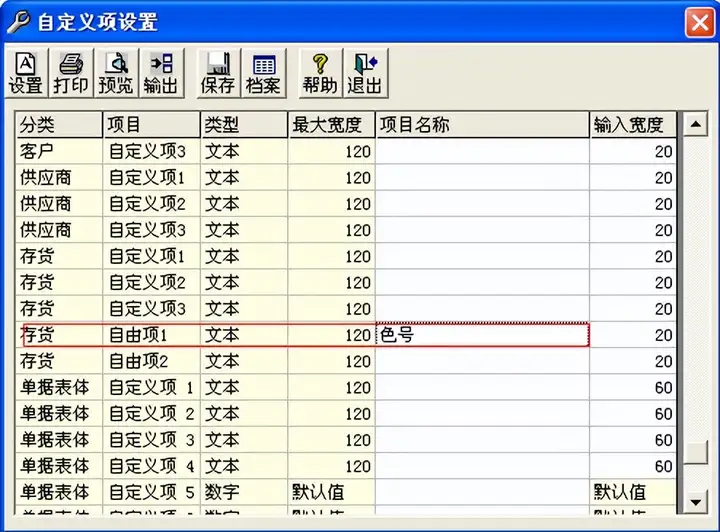The width and height of the screenshot is (720, 532).
Task: Click the 打印 printer icon
Action: pos(71,73)
